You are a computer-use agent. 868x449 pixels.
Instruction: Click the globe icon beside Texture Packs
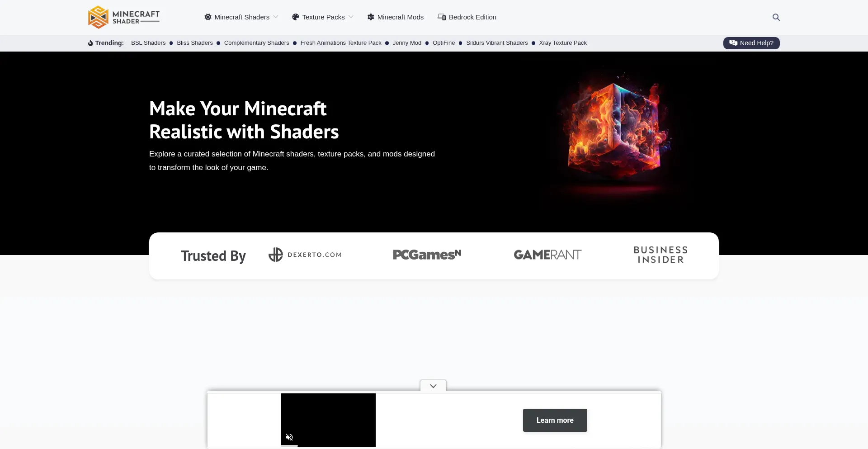pos(296,17)
